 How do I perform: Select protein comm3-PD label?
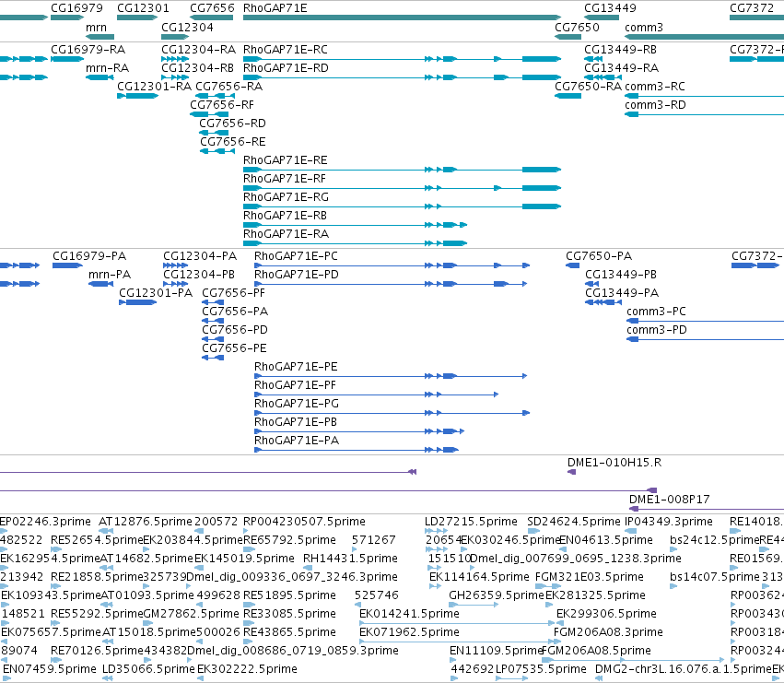click(657, 330)
